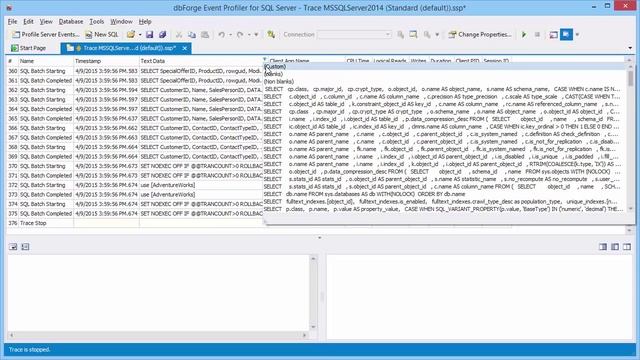Click the first icon above lower-left pane
Screen dimensions: 640x360
click(x=13, y=247)
